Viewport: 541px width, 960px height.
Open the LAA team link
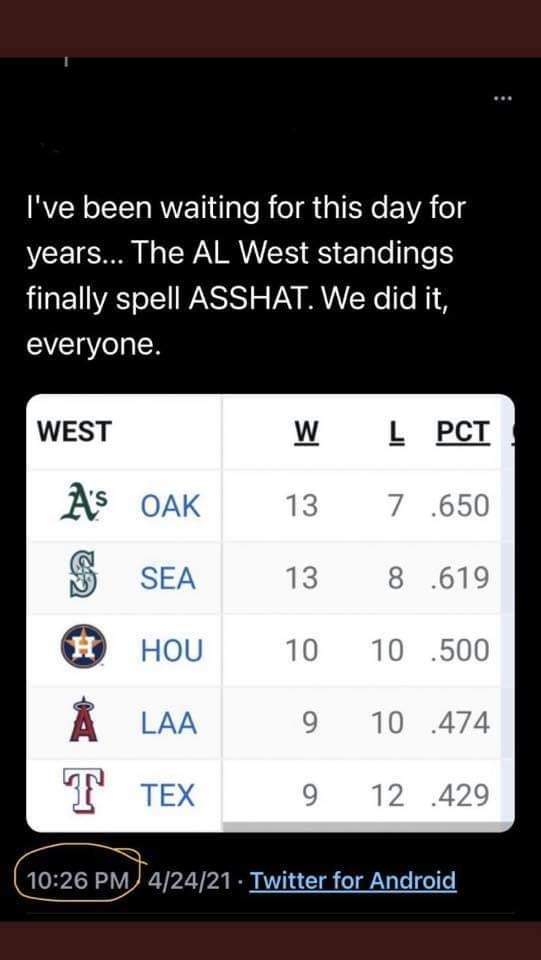[x=168, y=723]
